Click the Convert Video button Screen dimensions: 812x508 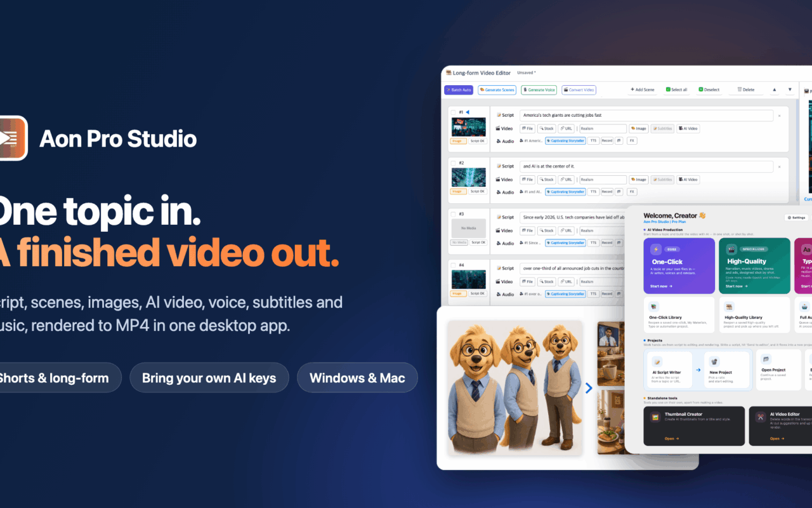click(x=579, y=90)
